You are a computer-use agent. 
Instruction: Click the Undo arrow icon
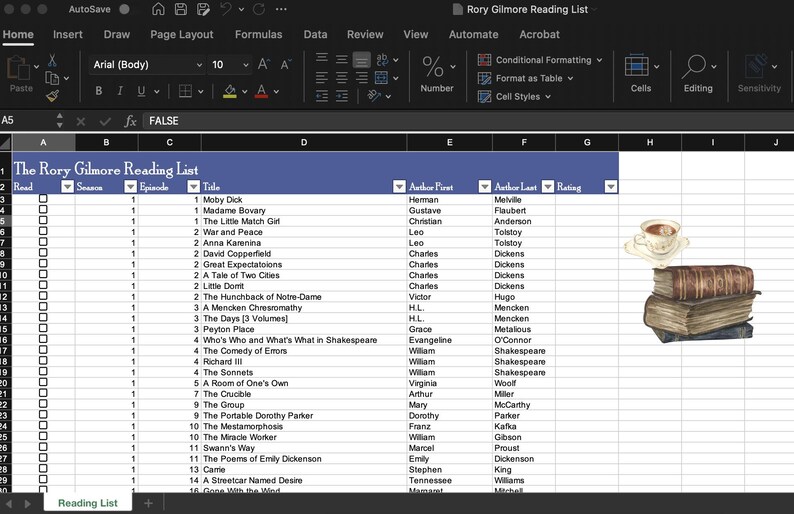click(226, 9)
